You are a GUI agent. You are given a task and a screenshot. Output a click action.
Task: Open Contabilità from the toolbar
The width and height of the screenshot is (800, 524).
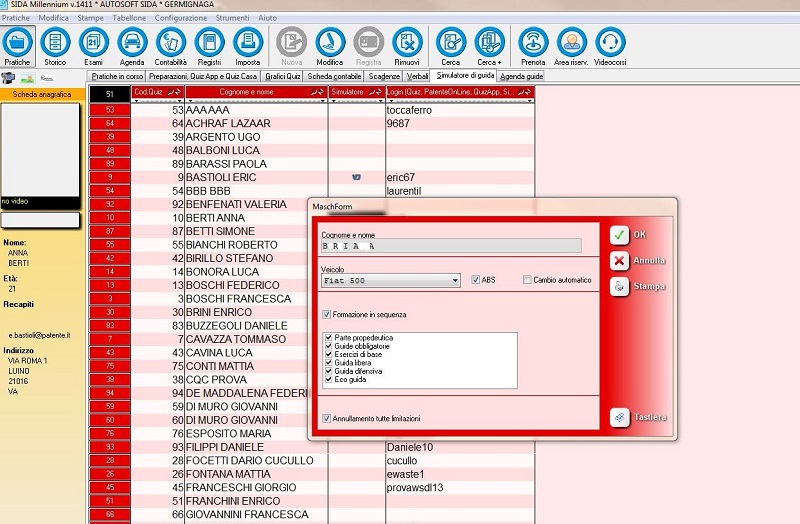tap(170, 43)
